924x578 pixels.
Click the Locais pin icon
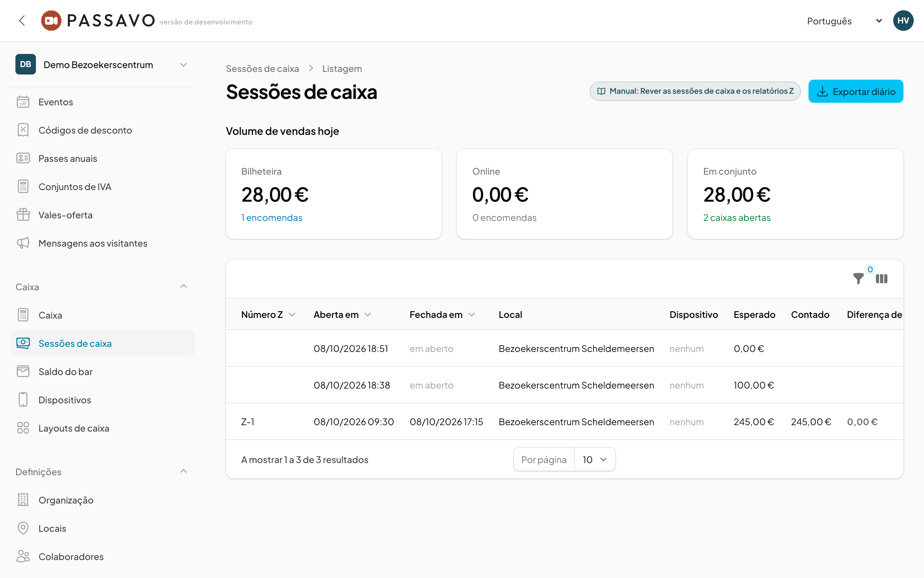click(x=23, y=528)
